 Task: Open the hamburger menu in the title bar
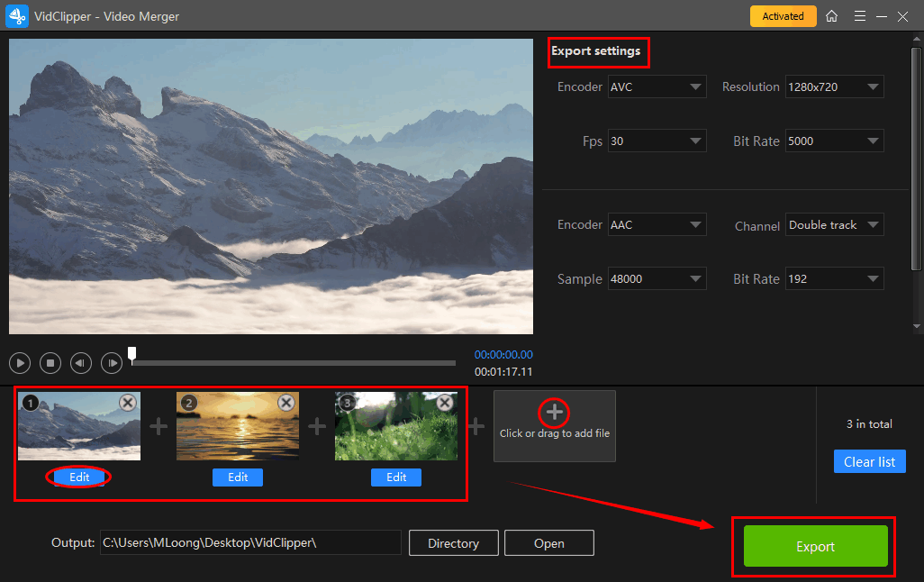point(860,16)
